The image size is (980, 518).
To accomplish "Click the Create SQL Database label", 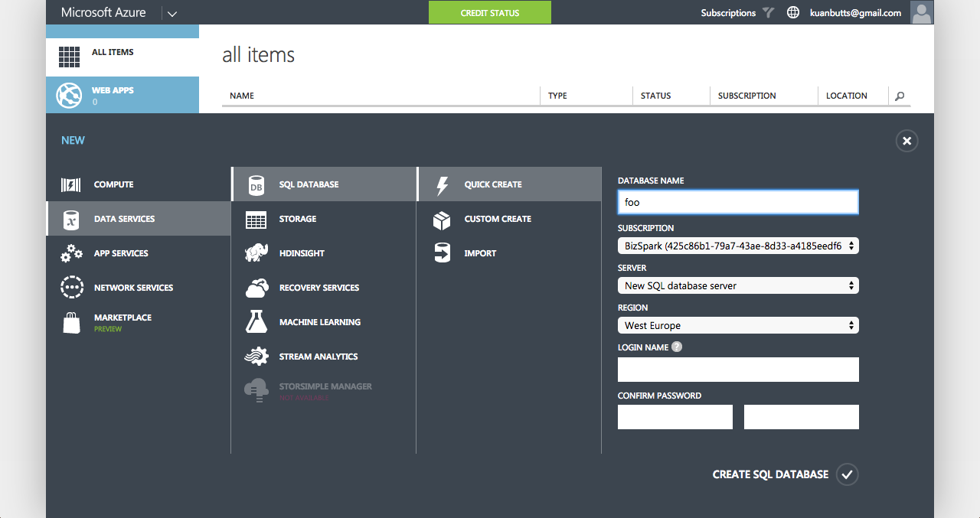I will tap(770, 474).
